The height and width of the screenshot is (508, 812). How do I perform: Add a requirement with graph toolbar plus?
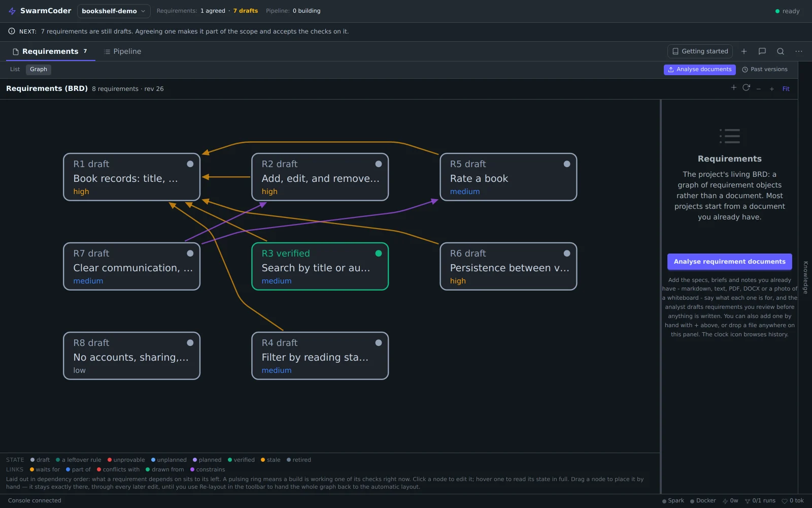733,88
